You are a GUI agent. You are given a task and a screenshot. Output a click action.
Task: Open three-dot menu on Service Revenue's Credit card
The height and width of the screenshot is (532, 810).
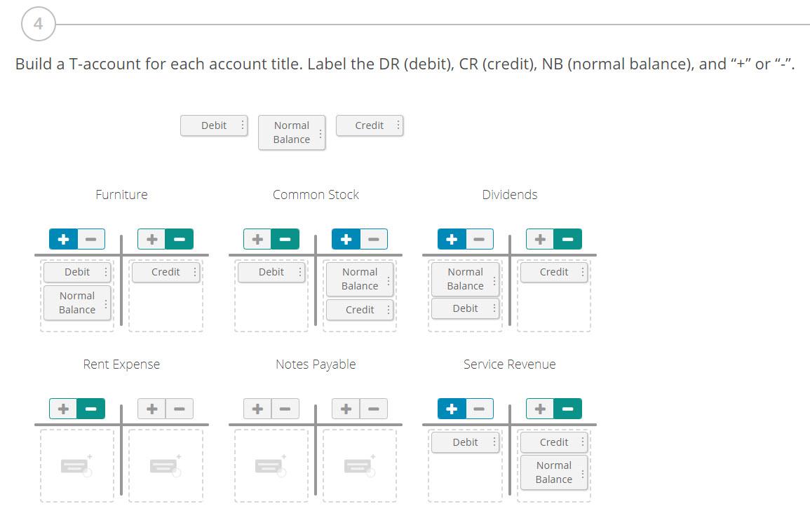pyautogui.click(x=582, y=442)
